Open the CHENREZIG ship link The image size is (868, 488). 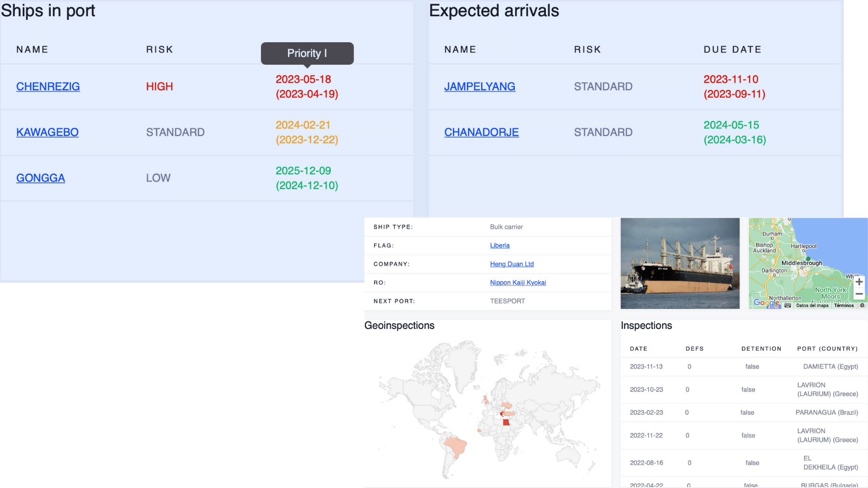[48, 86]
